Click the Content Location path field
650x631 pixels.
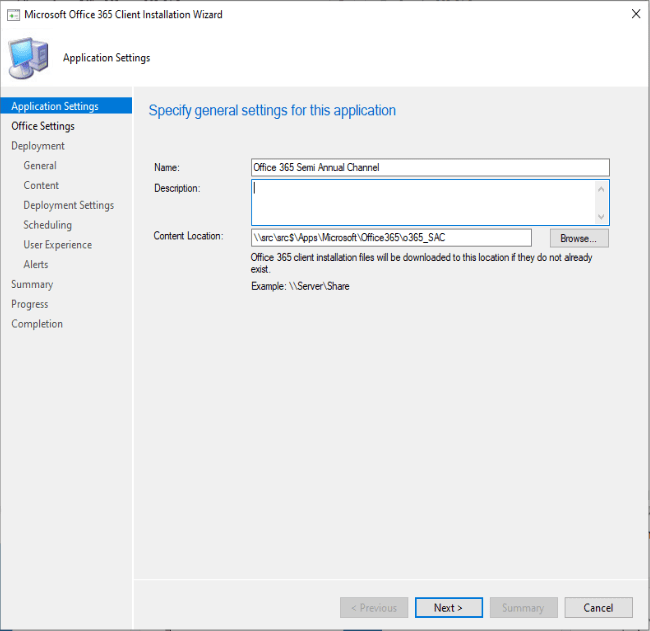point(390,238)
